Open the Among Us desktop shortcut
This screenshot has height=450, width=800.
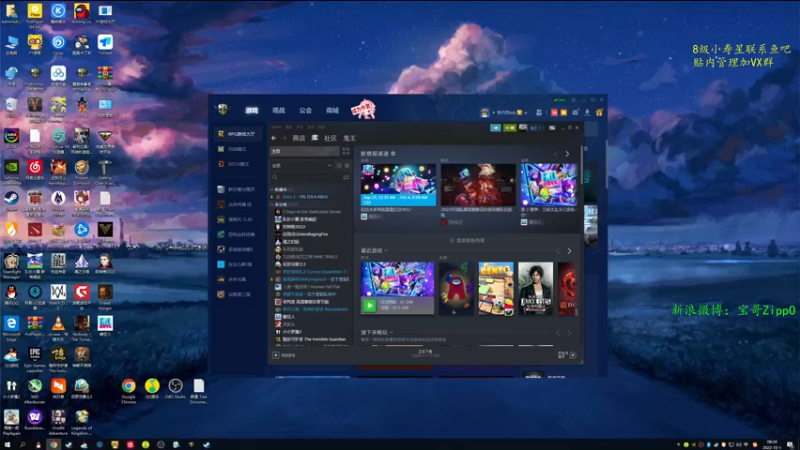click(82, 14)
